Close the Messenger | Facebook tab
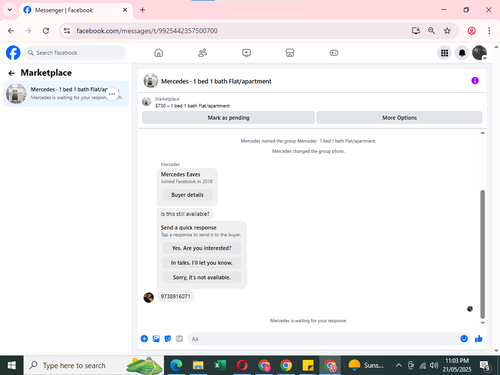 pyautogui.click(x=125, y=10)
